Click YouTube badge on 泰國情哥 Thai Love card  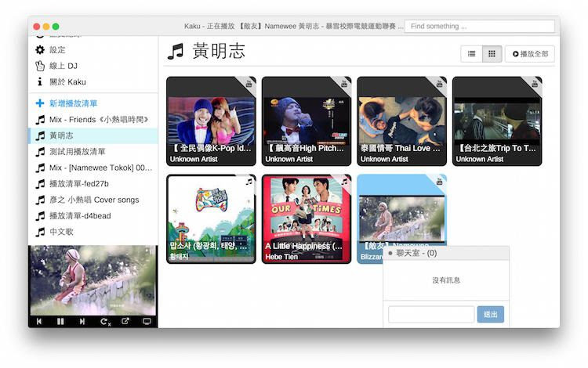(439, 84)
